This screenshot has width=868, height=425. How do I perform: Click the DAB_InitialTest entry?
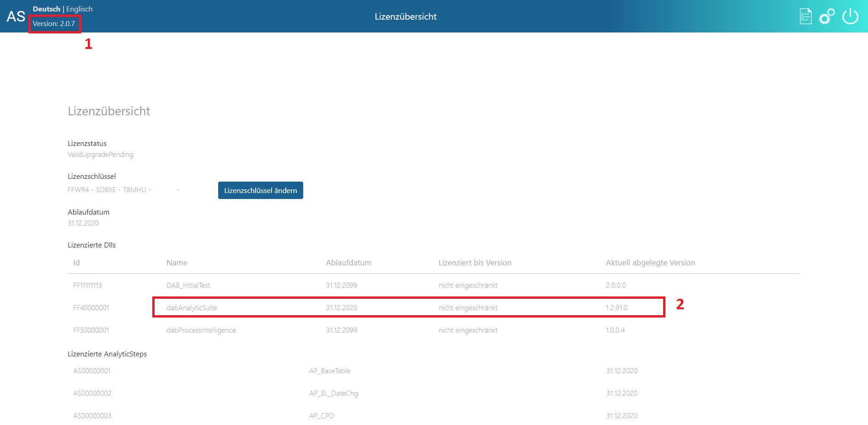[x=188, y=285]
